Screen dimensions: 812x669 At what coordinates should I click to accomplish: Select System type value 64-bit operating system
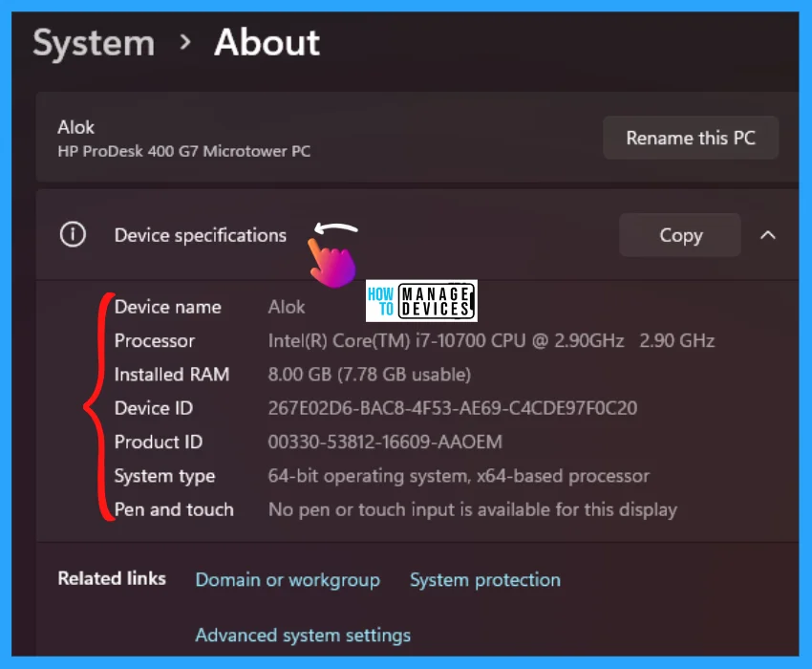click(x=459, y=476)
